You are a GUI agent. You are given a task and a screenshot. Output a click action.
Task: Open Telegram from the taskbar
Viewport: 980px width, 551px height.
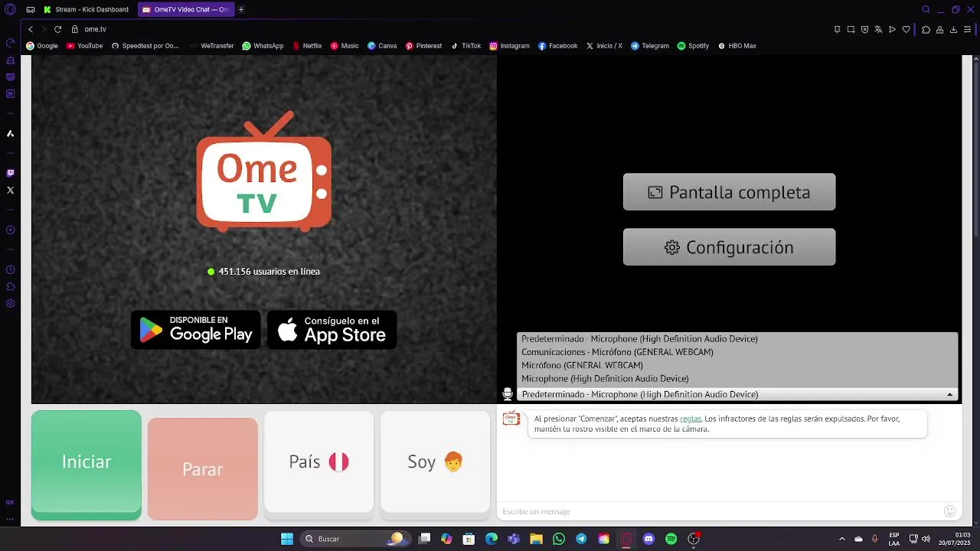pos(581,539)
